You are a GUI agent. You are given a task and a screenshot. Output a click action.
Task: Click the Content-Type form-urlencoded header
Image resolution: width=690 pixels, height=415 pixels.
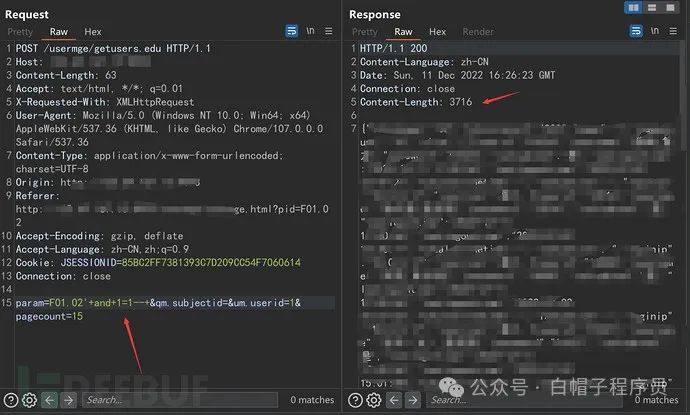pos(150,162)
